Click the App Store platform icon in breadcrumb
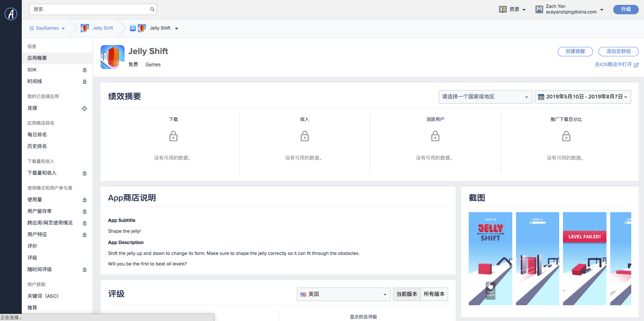This screenshot has height=321, width=644. click(132, 28)
